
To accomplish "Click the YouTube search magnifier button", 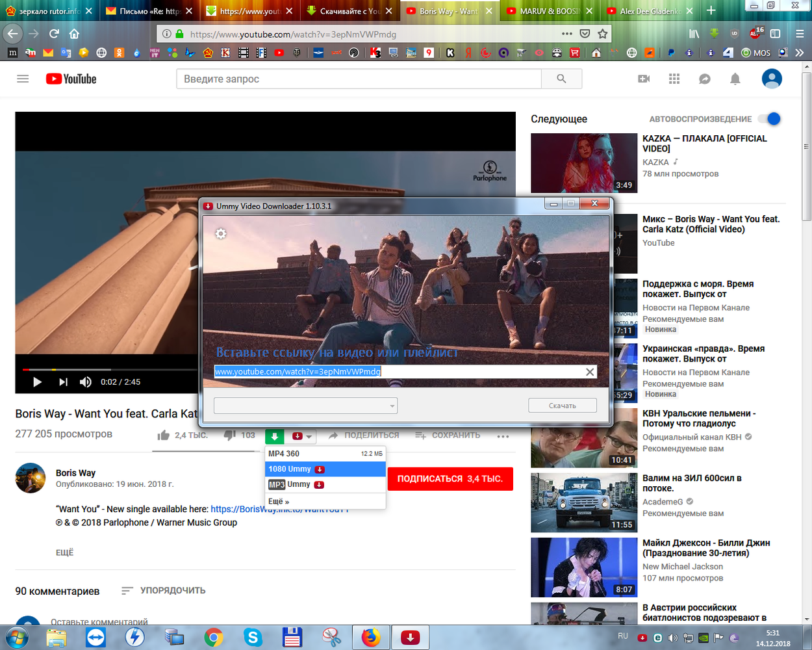I will pos(561,79).
